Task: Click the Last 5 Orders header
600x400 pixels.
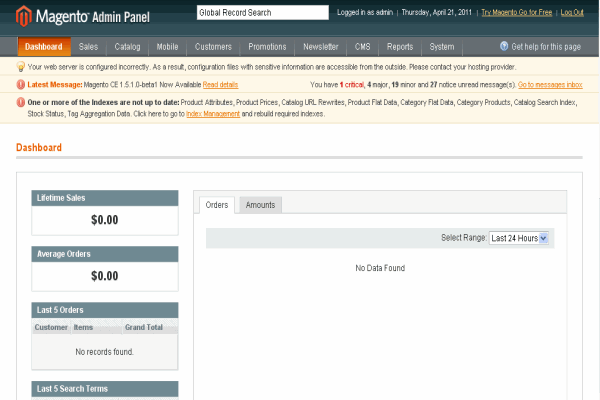Action: click(x=105, y=310)
